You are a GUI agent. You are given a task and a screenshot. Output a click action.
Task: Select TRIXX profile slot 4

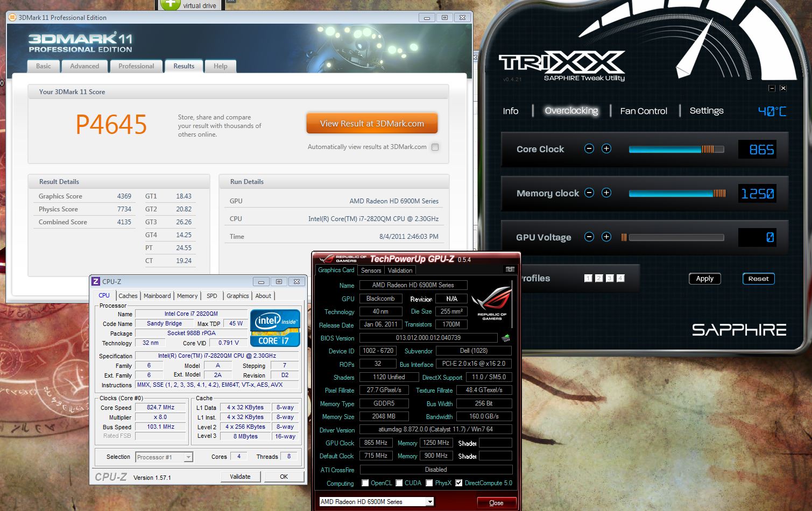(x=620, y=278)
